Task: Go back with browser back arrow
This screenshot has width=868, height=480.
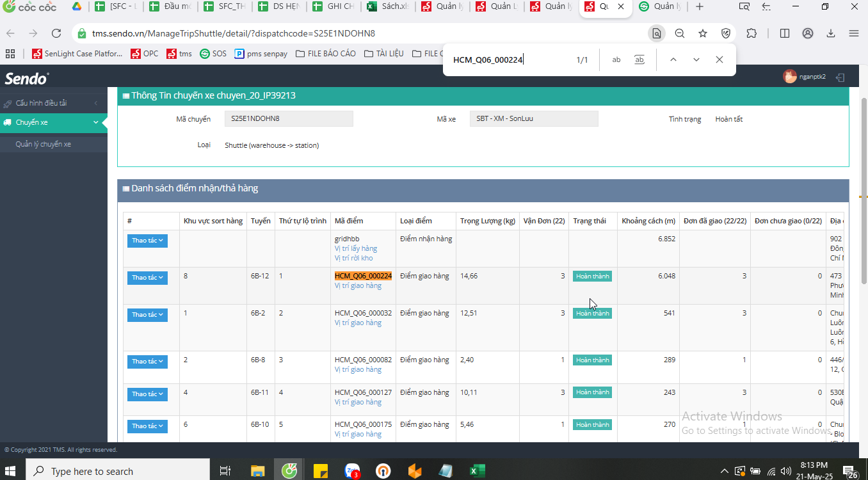Action: click(x=11, y=33)
